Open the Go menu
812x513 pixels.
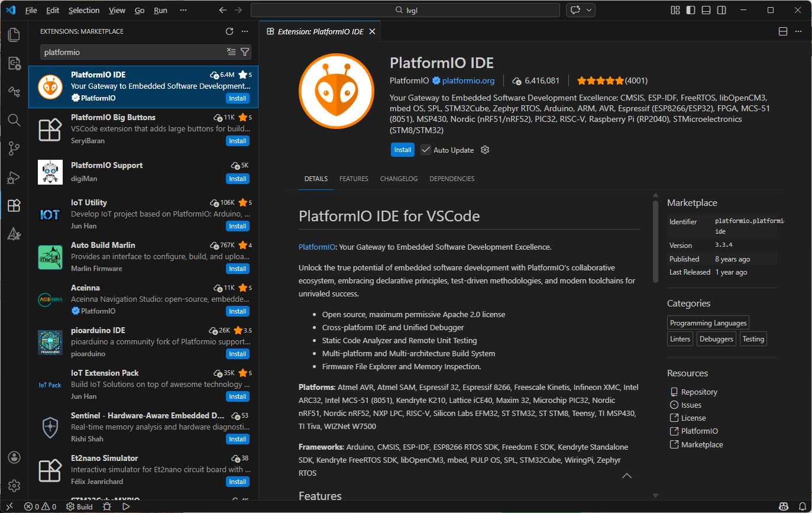pyautogui.click(x=140, y=10)
